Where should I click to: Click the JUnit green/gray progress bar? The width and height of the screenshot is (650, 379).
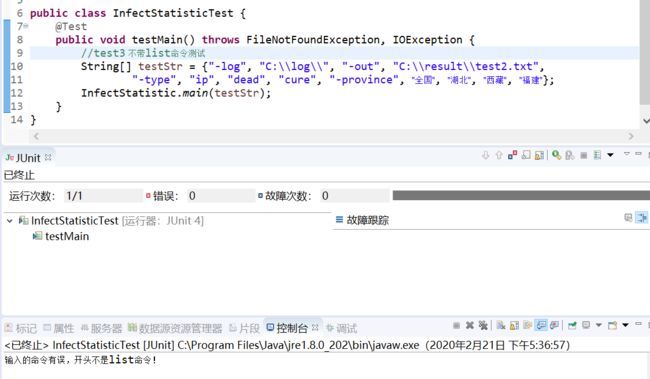click(521, 195)
